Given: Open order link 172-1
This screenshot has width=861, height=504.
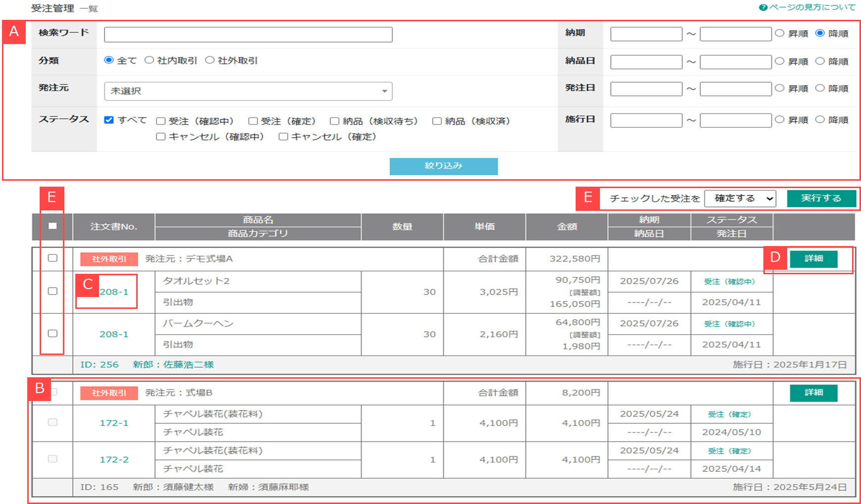Looking at the screenshot, I should [114, 423].
